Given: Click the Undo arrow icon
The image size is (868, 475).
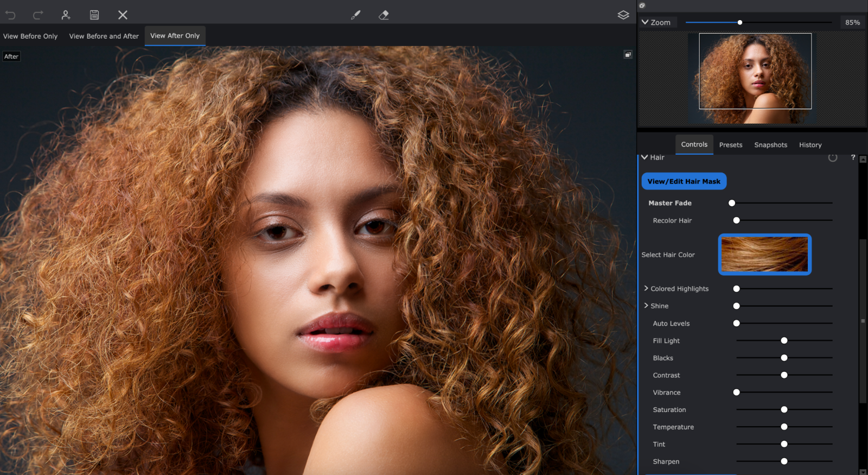Looking at the screenshot, I should tap(10, 15).
